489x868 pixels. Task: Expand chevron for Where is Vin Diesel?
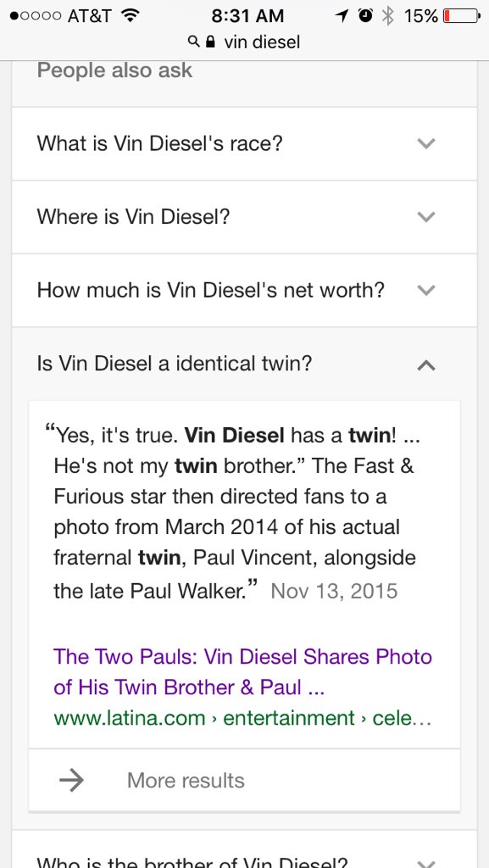pos(426,217)
